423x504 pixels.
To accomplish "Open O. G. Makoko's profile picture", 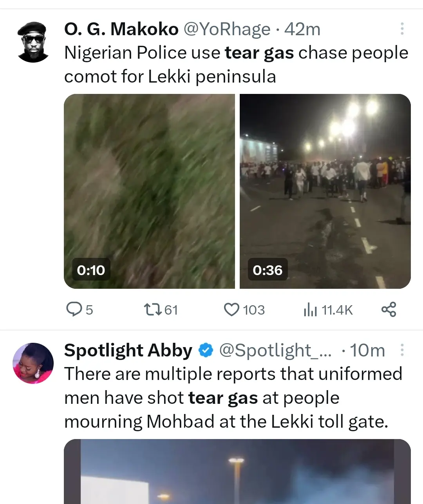I will tap(33, 42).
